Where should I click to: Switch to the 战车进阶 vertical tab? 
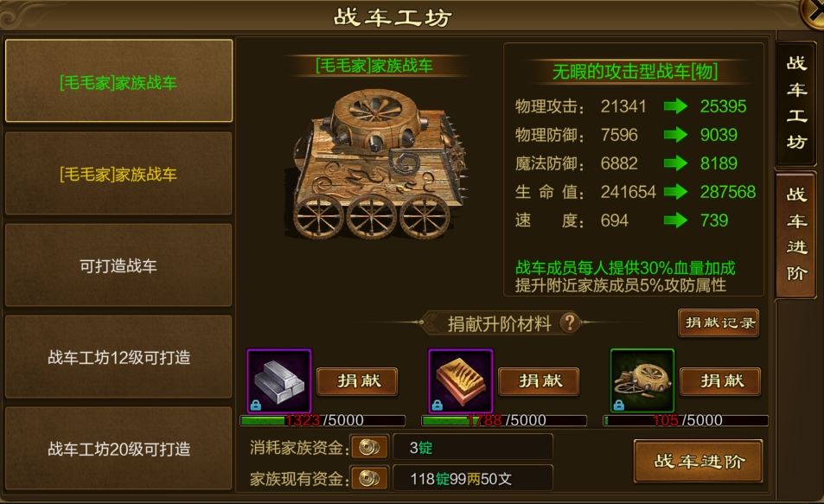[796, 234]
